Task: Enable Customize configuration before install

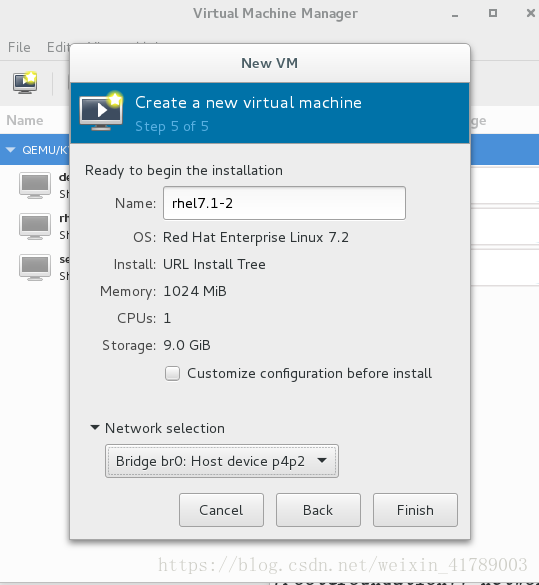Action: click(172, 373)
